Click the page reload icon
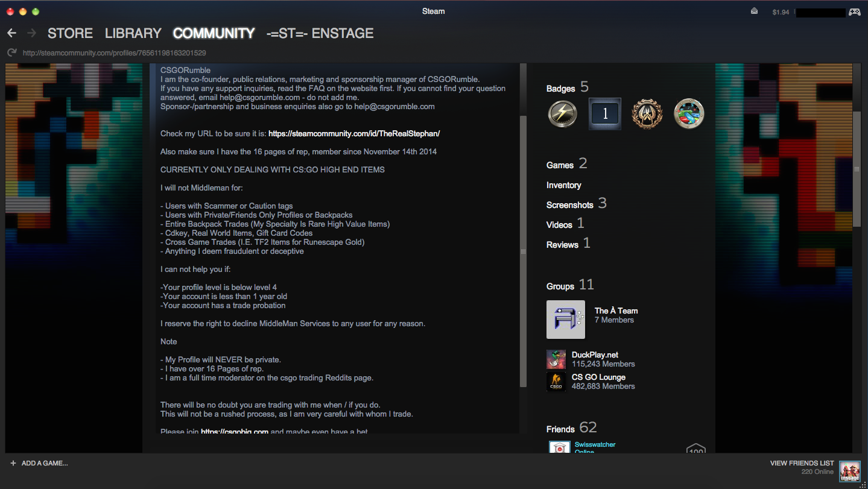 click(11, 53)
